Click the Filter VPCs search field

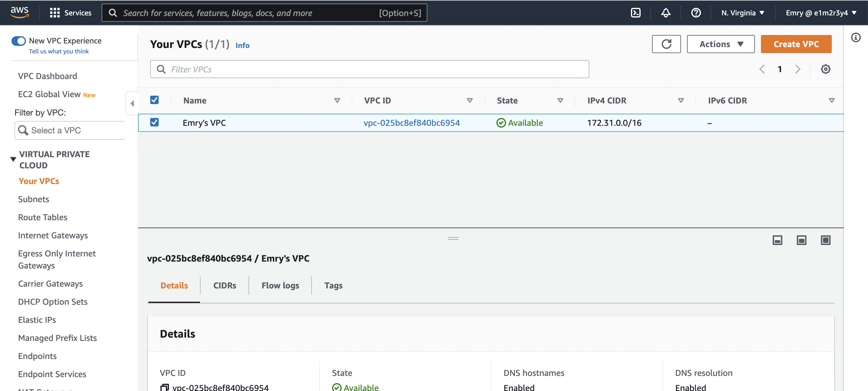coord(369,69)
